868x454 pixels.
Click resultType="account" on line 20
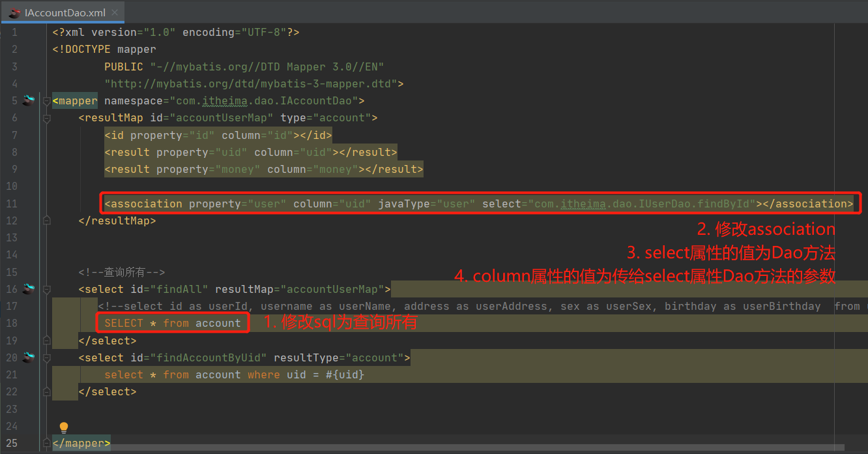click(339, 357)
